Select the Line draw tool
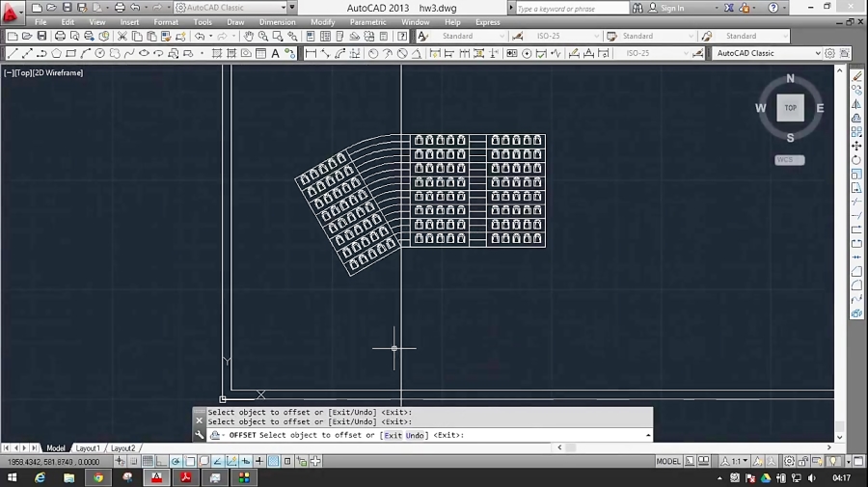868x487 pixels. pyautogui.click(x=13, y=54)
